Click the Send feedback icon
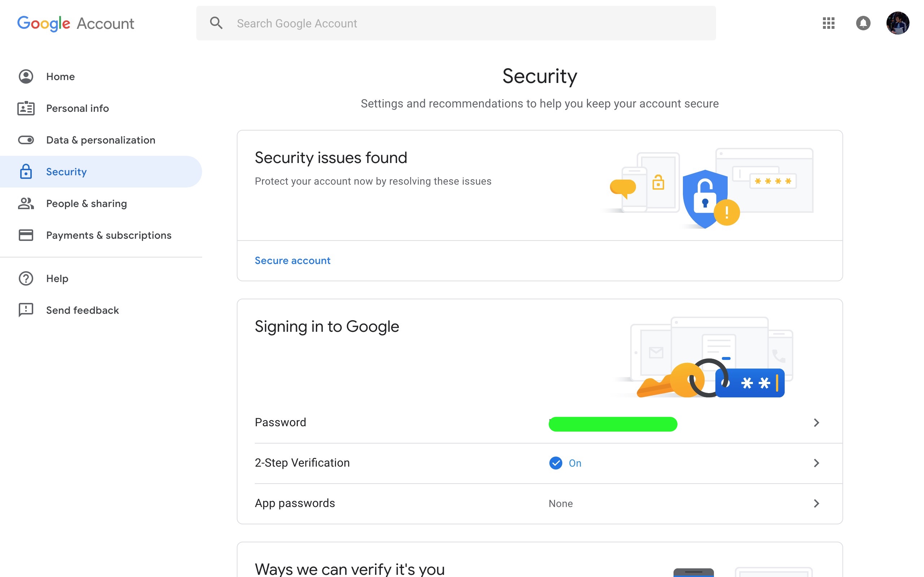Screen dimensions: 924x577 click(25, 310)
